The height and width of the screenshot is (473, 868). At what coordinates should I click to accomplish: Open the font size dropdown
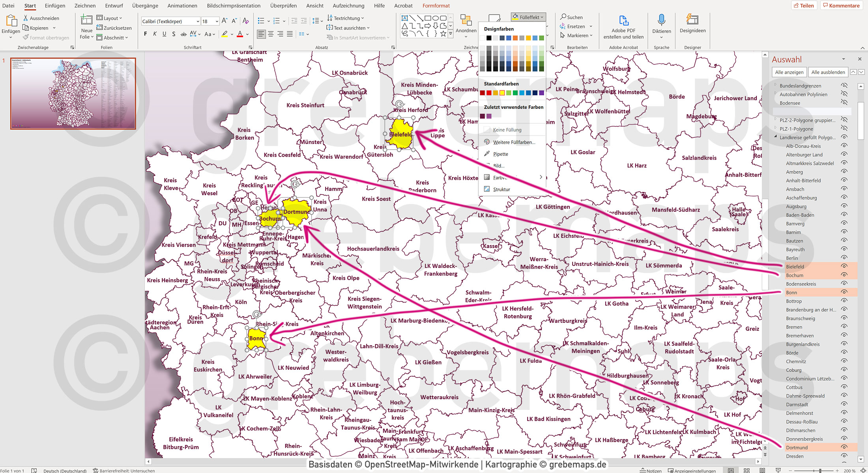click(x=217, y=21)
